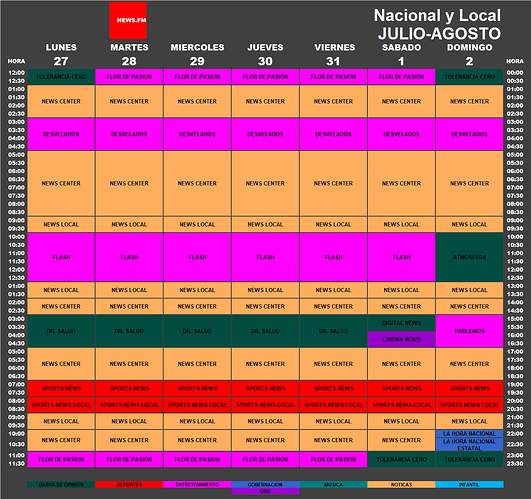Viewport: 531px width, 499px height.
Task: Select the MARTES 28 column header
Action: point(129,54)
